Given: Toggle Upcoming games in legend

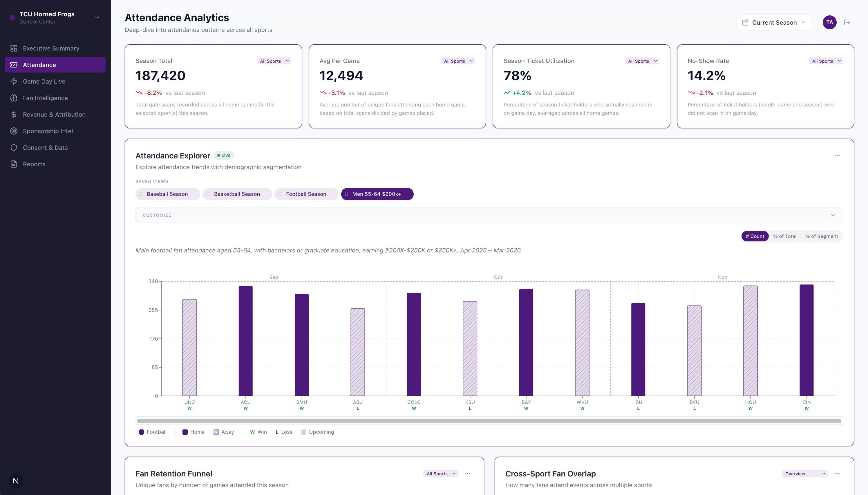Looking at the screenshot, I should point(317,432).
